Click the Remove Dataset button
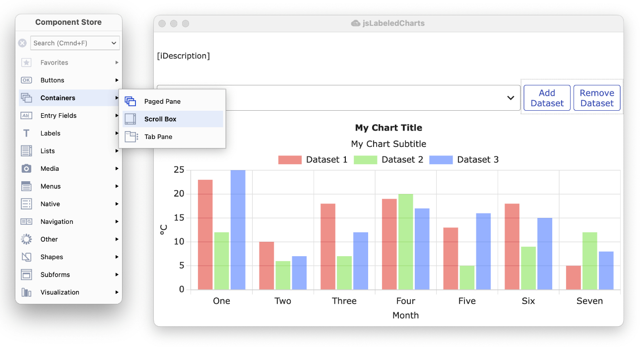The width and height of the screenshot is (644, 347). point(597,98)
